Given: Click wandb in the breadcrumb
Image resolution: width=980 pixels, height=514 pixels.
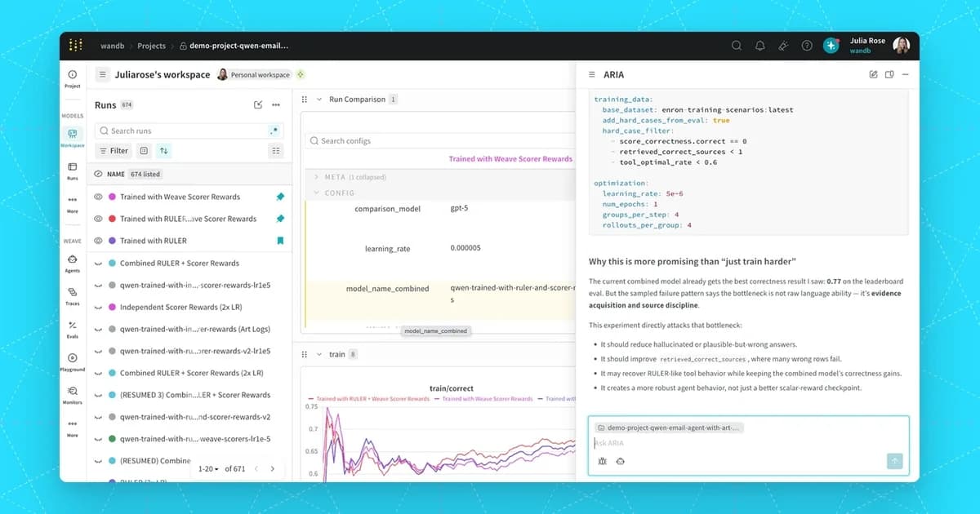Looking at the screenshot, I should pyautogui.click(x=112, y=46).
